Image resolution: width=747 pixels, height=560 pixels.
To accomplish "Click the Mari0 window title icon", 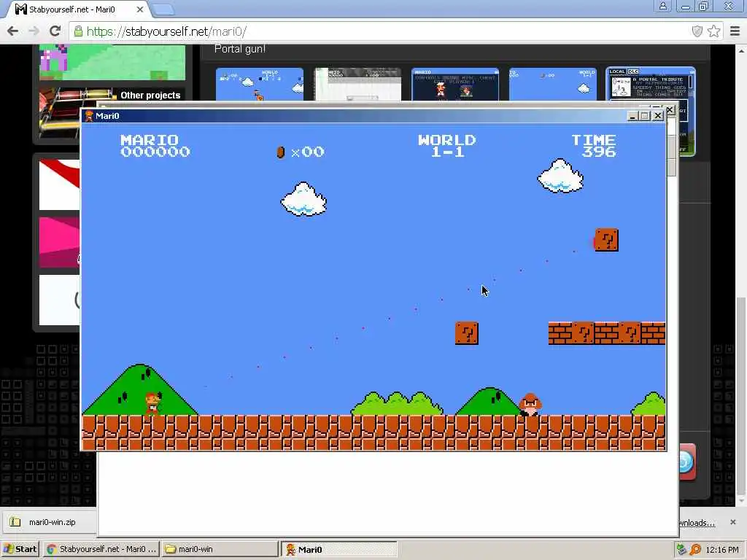I will click(x=89, y=116).
